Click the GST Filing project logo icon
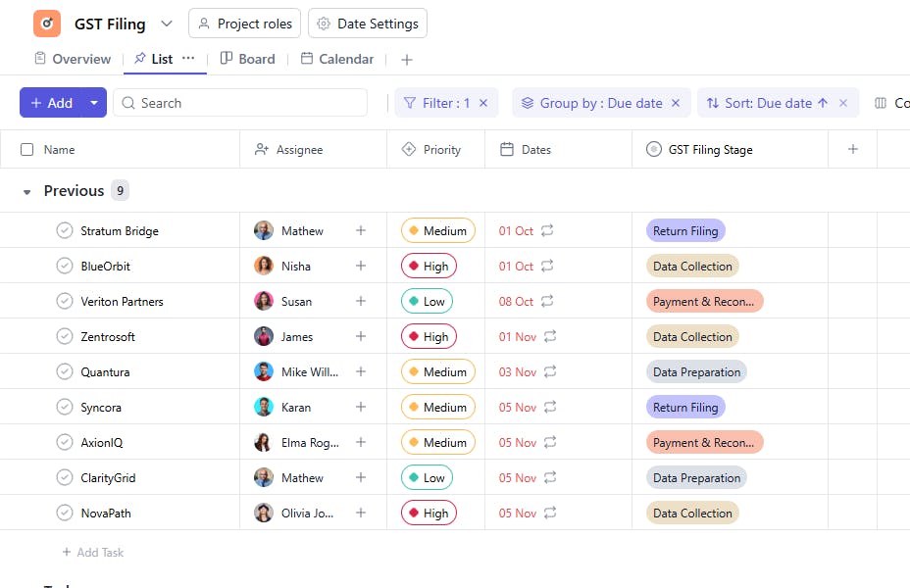 [x=47, y=24]
